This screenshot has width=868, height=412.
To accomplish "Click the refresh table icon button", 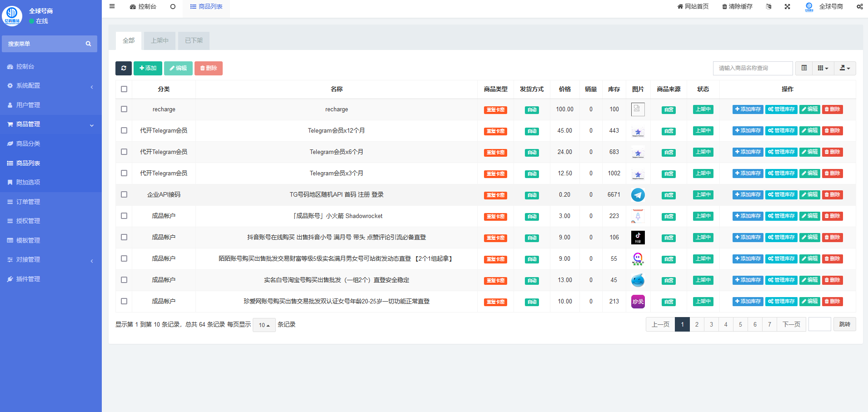I will pyautogui.click(x=123, y=68).
